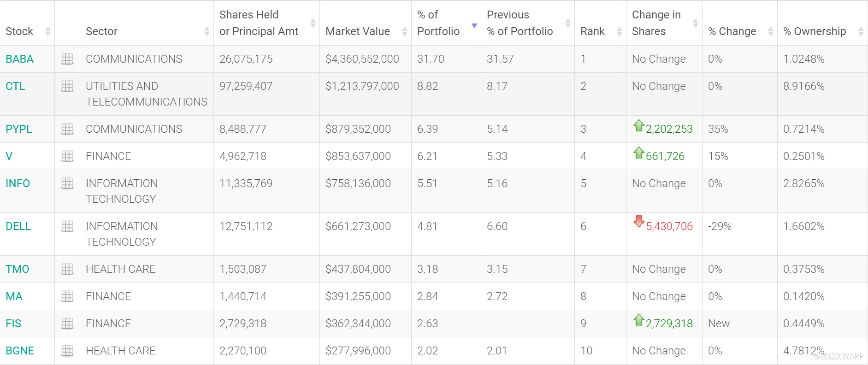Click red down arrow in DELL row
The height and width of the screenshot is (365, 868).
(x=638, y=221)
